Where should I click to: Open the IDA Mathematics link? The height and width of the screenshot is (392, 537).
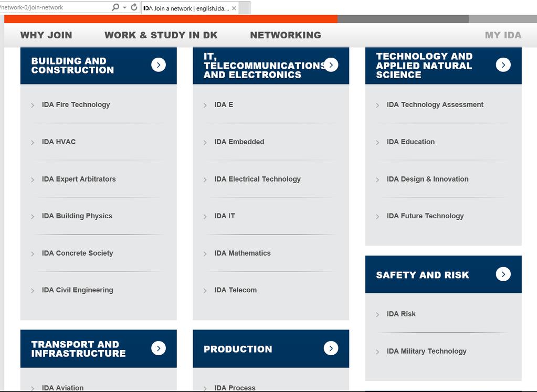243,253
